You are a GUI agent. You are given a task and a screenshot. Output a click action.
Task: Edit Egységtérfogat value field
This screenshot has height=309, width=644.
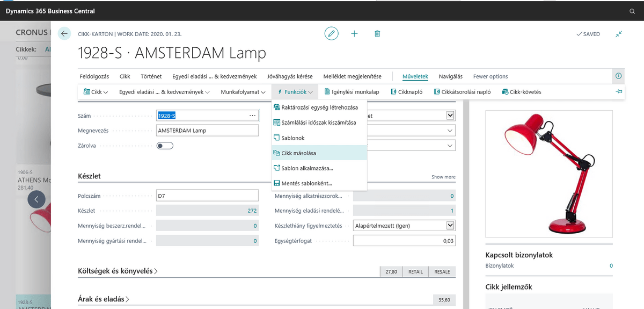tap(404, 241)
